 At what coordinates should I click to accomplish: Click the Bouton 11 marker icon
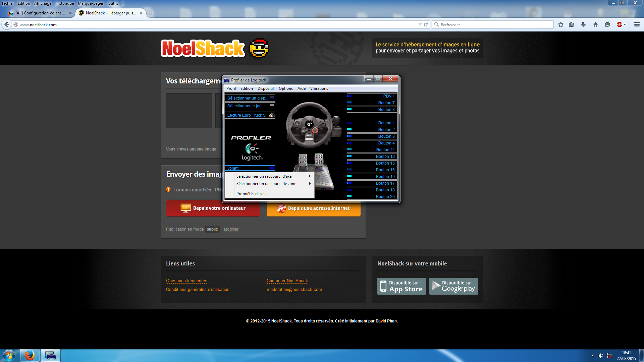click(349, 149)
